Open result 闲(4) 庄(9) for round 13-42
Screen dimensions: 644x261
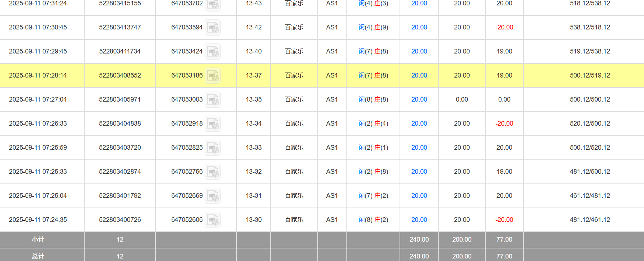[373, 27]
